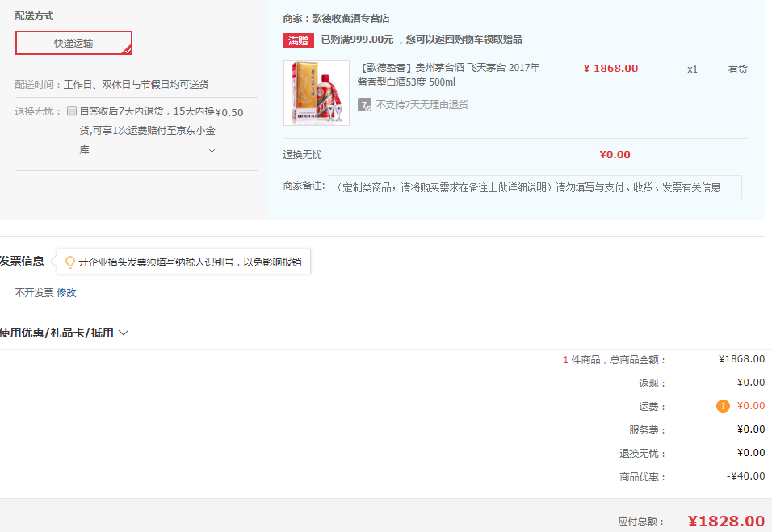Enable the 退换无忧 return-protection checkbox
Screen dimensions: 772x532
click(x=72, y=111)
